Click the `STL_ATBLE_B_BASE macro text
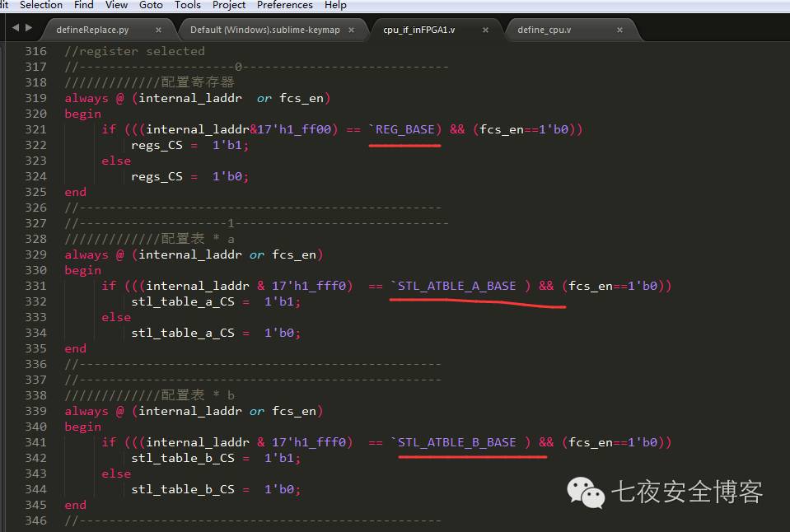Image resolution: width=790 pixels, height=532 pixels. click(x=453, y=442)
